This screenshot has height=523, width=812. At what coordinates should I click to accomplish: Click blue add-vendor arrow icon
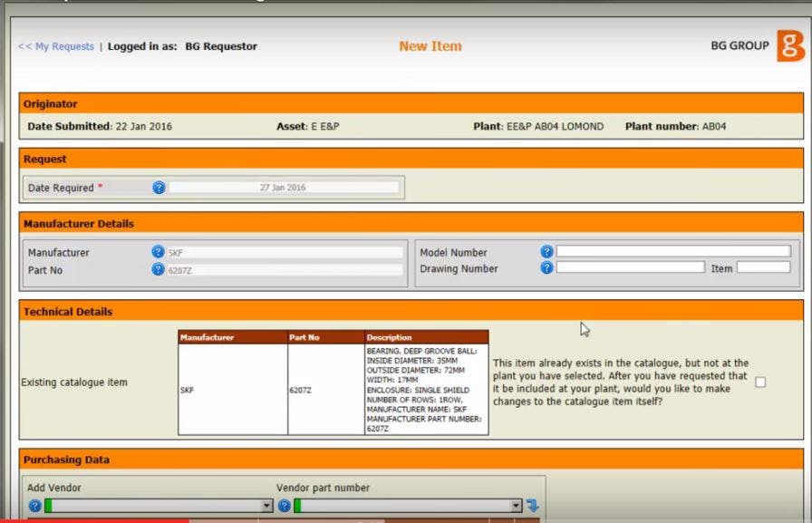[533, 506]
